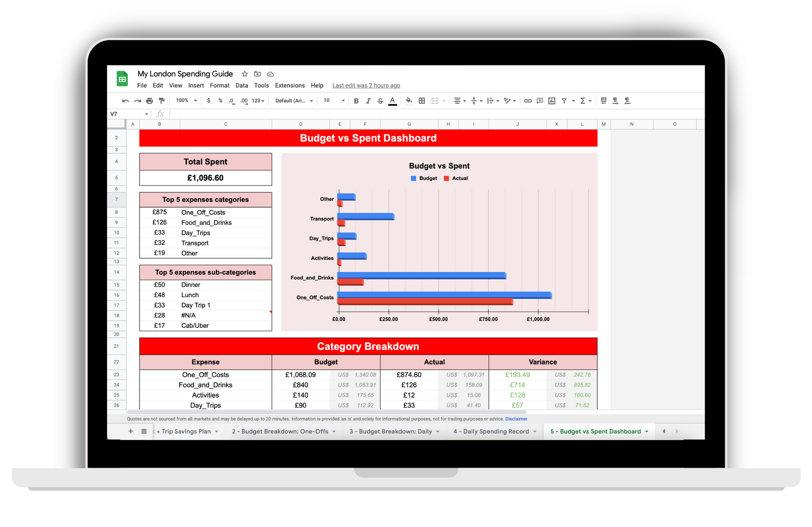This screenshot has width=812, height=527.
Task: Click the insert comment icon
Action: point(539,101)
